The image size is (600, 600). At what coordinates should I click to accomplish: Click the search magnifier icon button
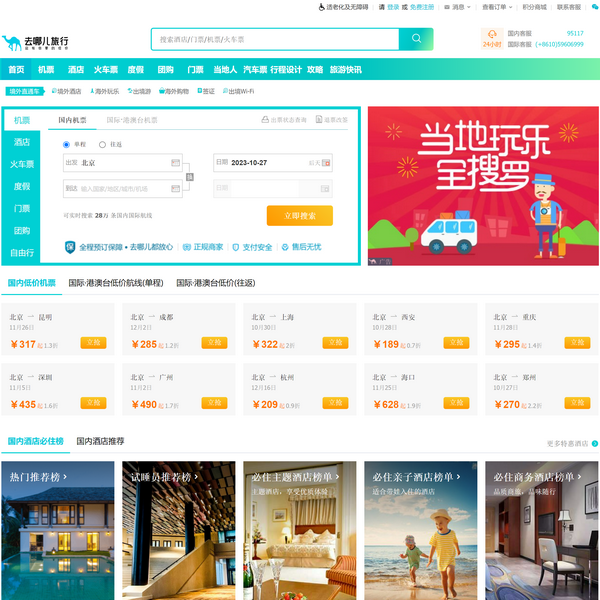click(415, 40)
